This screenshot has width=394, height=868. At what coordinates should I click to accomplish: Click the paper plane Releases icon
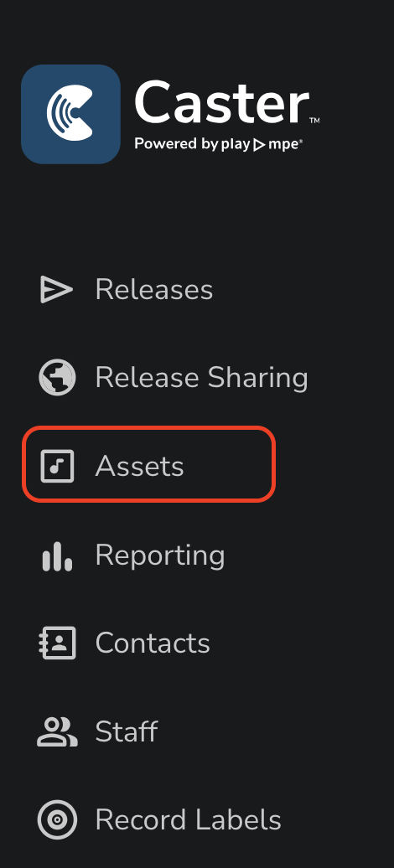tap(56, 290)
